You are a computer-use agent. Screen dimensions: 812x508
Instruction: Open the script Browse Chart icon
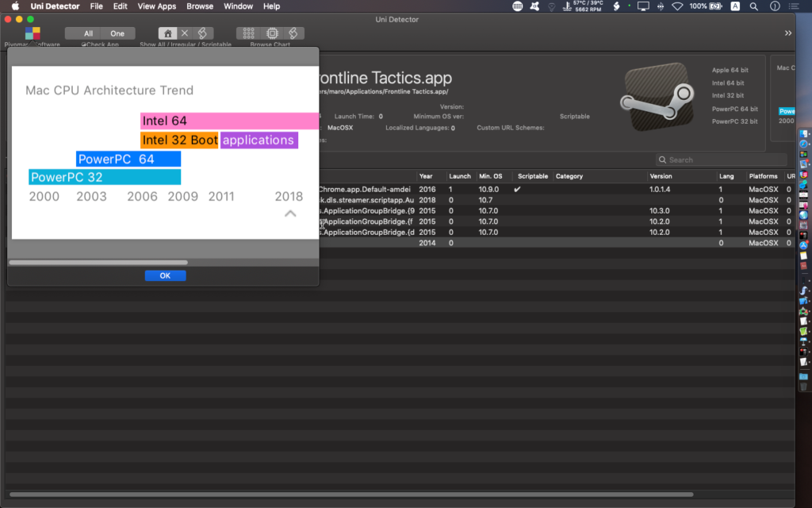coord(293,33)
